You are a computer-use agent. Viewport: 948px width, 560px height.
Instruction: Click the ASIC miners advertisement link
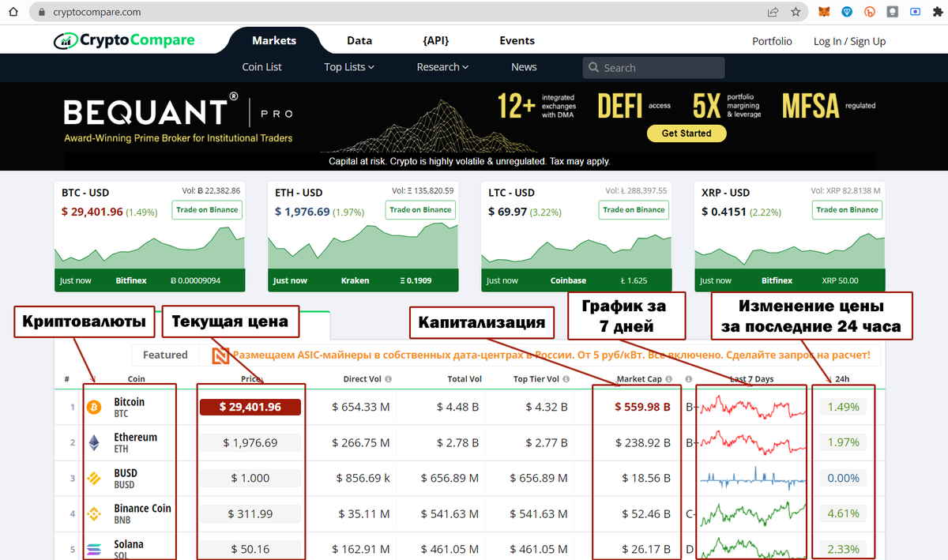click(x=551, y=355)
